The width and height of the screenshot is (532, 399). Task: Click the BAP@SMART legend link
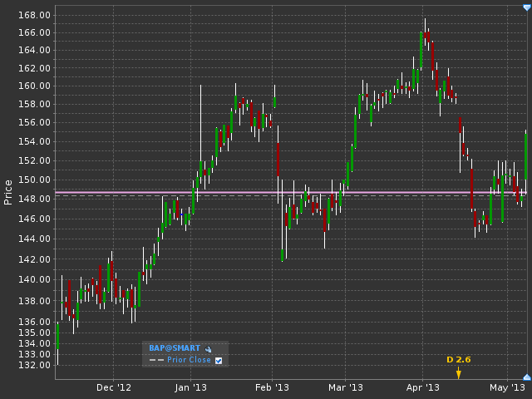click(175, 348)
